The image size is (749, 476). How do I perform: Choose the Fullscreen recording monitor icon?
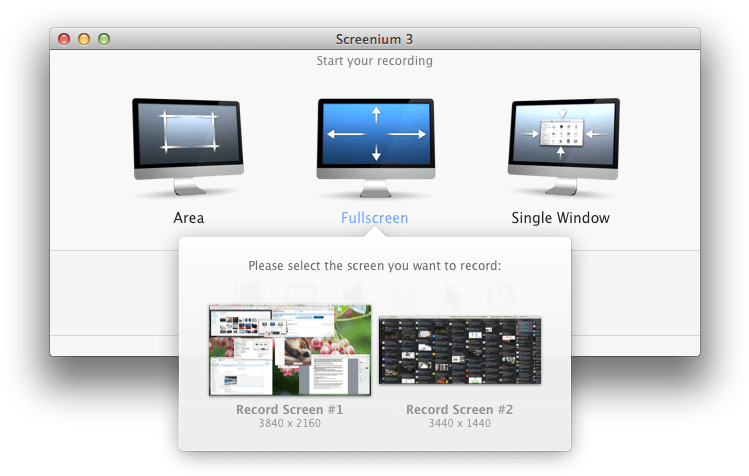point(376,148)
